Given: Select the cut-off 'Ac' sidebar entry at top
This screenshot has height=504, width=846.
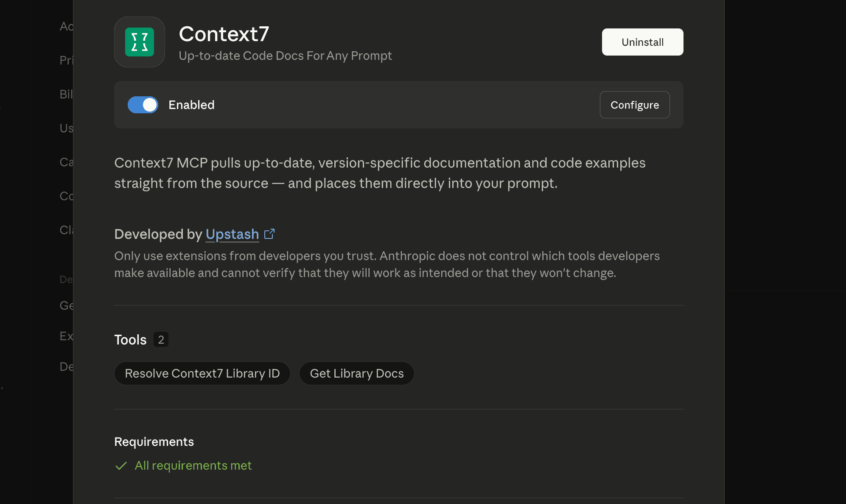Looking at the screenshot, I should click(x=66, y=26).
